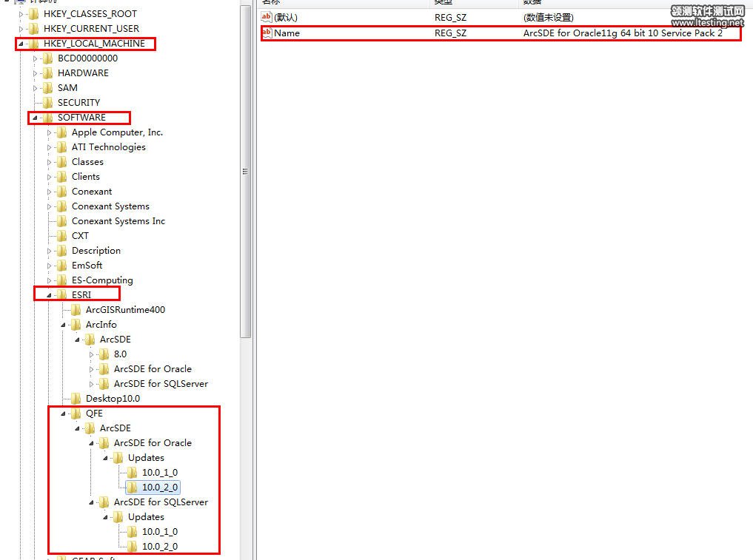The width and height of the screenshot is (753, 560).
Task: Select 10.0_2_0 under ArcSDE for SQLServer Updates
Action: click(159, 547)
